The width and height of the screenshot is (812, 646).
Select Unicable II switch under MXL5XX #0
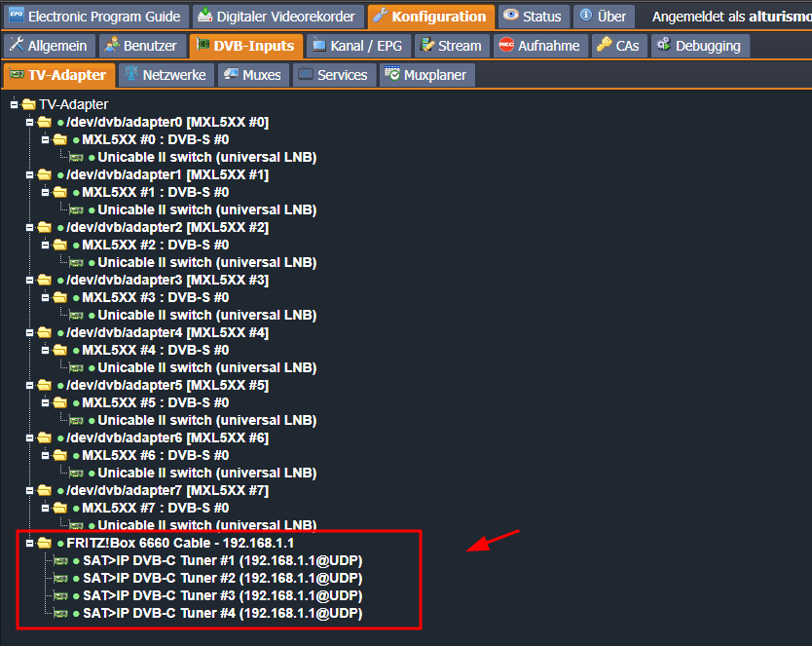point(207,158)
